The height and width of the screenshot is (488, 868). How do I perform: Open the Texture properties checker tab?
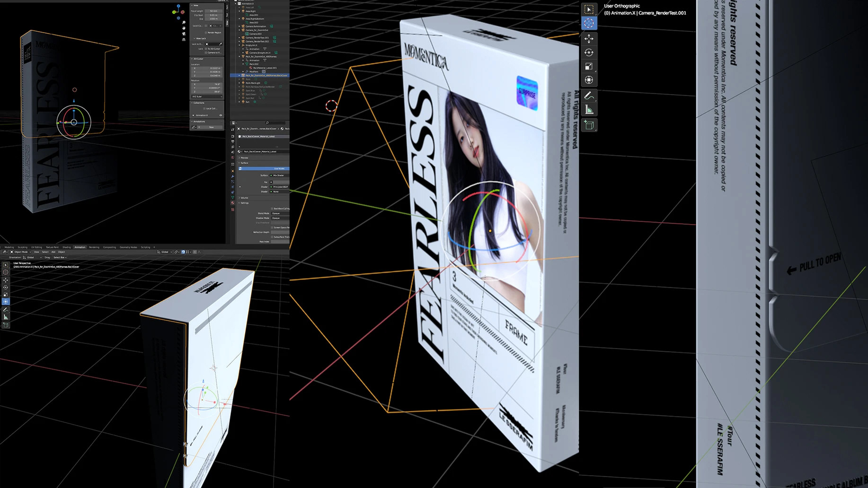point(233,209)
